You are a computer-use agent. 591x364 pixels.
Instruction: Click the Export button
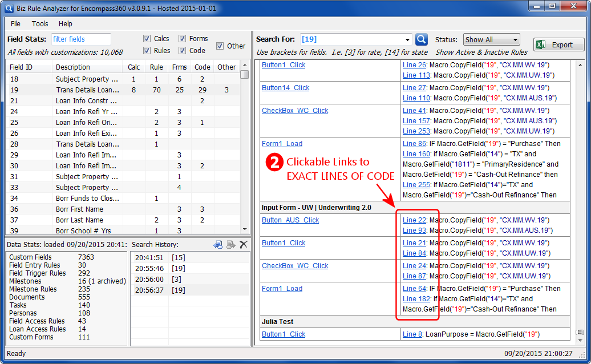pos(558,45)
